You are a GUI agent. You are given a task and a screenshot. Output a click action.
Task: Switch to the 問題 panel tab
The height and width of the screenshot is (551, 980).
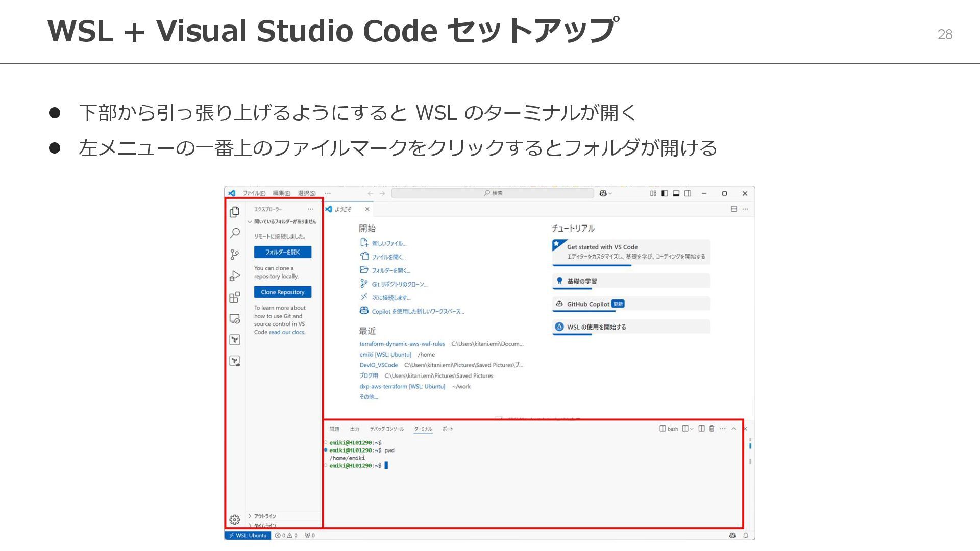[x=334, y=429]
